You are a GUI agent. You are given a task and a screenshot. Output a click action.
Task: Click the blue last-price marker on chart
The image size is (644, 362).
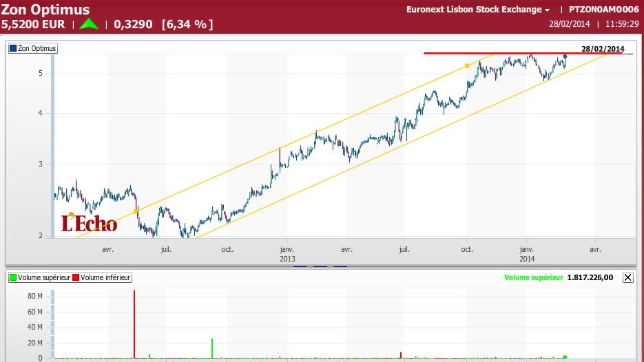coord(565,56)
